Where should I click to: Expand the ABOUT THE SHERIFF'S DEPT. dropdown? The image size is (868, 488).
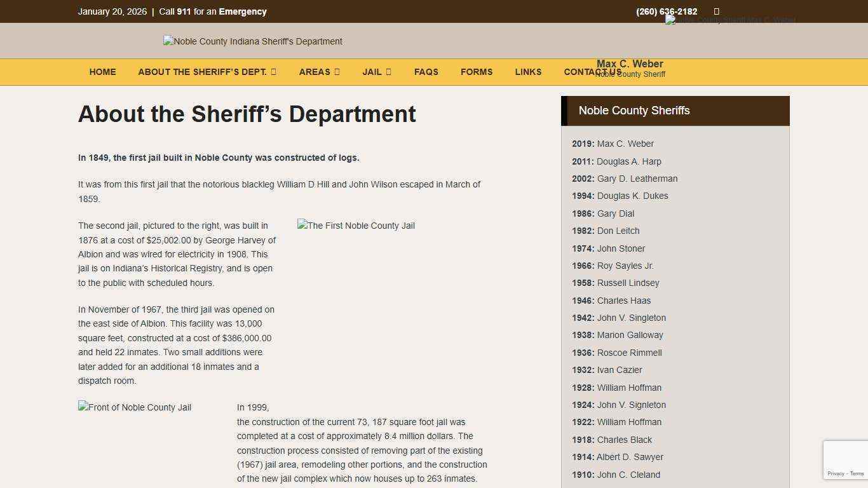[207, 72]
